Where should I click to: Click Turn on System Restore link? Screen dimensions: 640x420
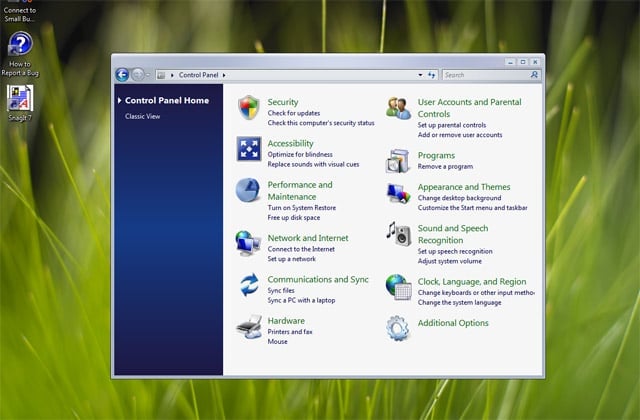[x=302, y=208]
